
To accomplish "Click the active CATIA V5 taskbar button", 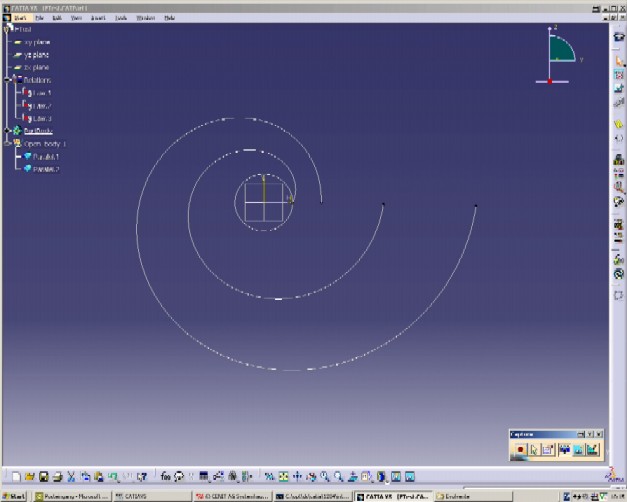I will [393, 496].
